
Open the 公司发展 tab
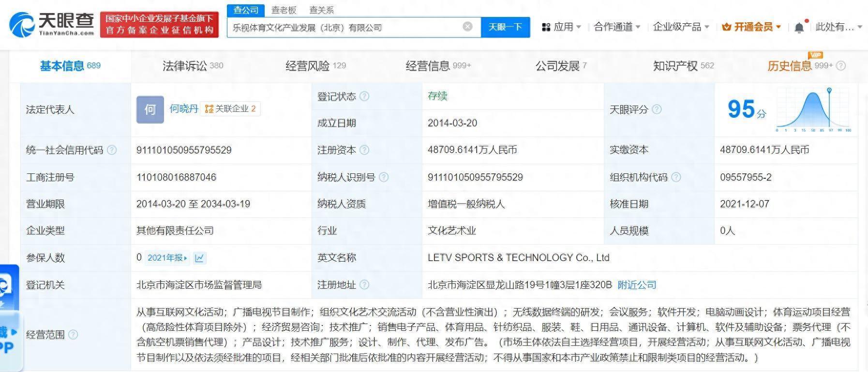(x=561, y=66)
